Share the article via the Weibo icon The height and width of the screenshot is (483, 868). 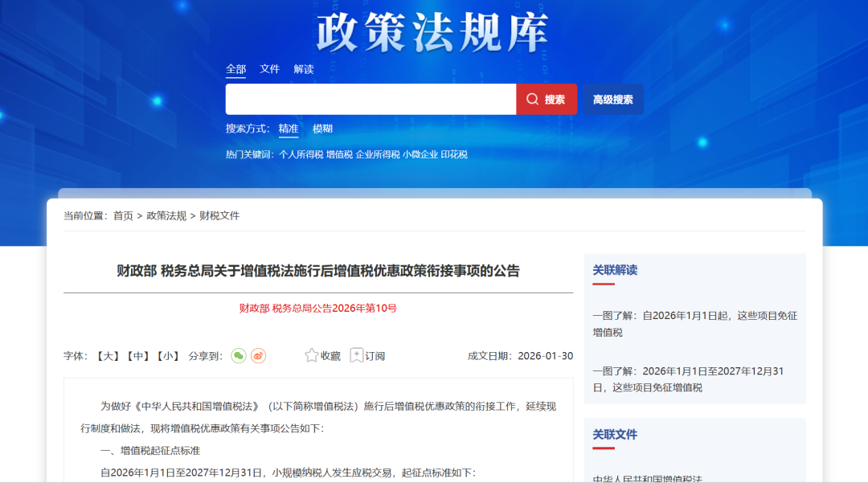[257, 355]
